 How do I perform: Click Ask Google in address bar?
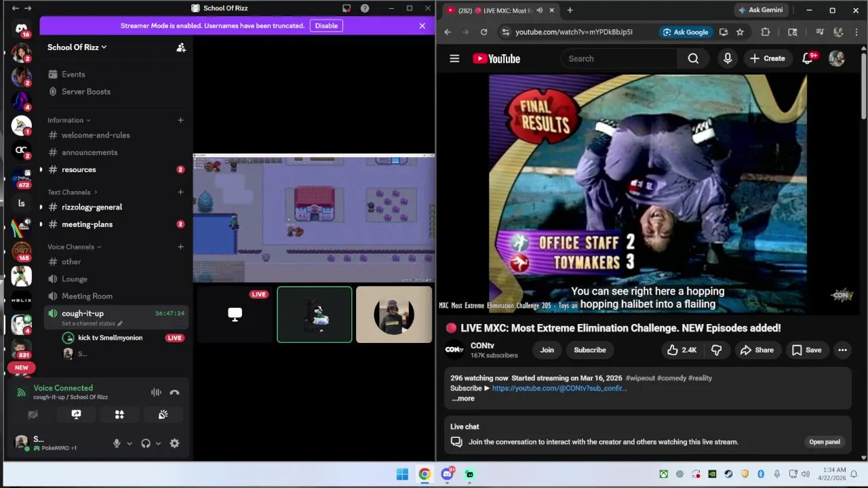tap(686, 32)
